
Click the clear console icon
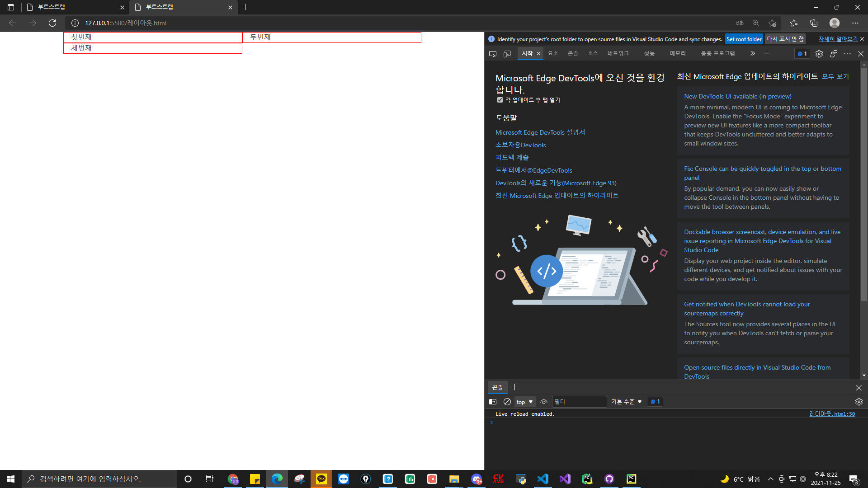(507, 402)
